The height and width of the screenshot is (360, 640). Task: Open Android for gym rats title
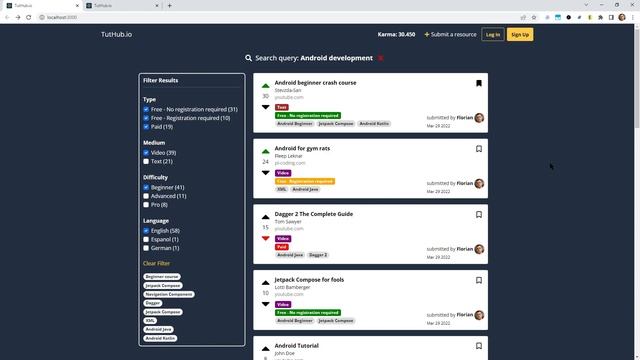tap(302, 148)
